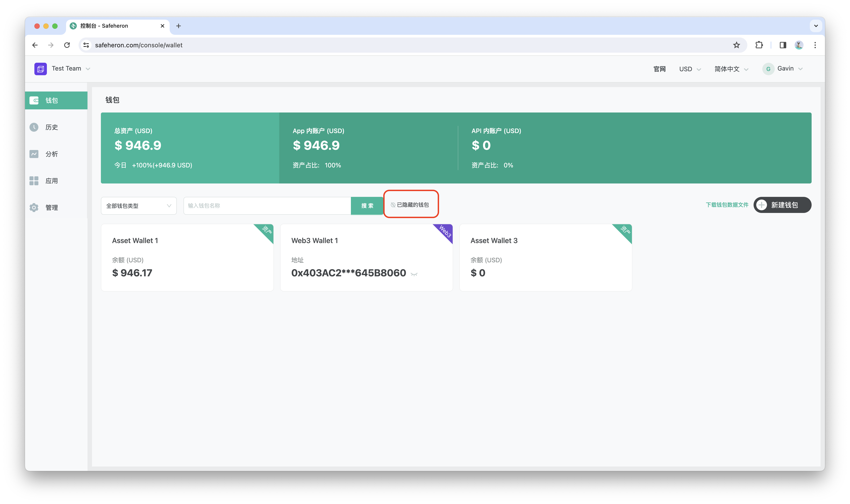This screenshot has height=504, width=850.
Task: Open the Management gear icon in sidebar
Action: [x=34, y=208]
